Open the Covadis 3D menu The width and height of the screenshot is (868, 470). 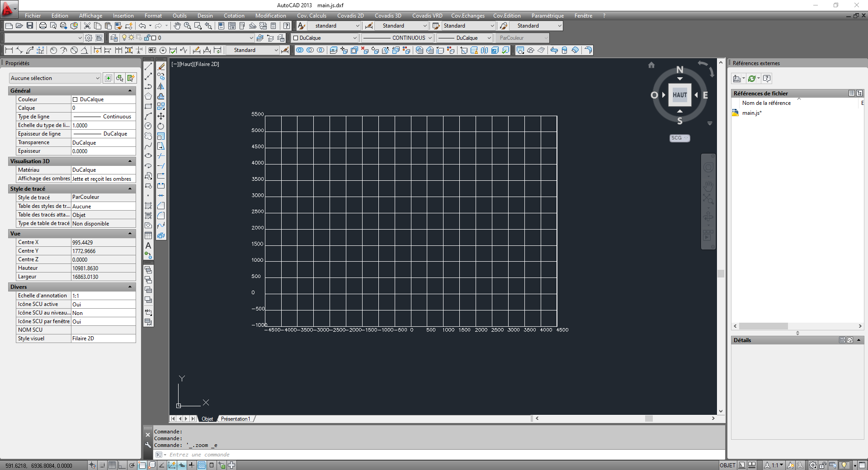388,15
